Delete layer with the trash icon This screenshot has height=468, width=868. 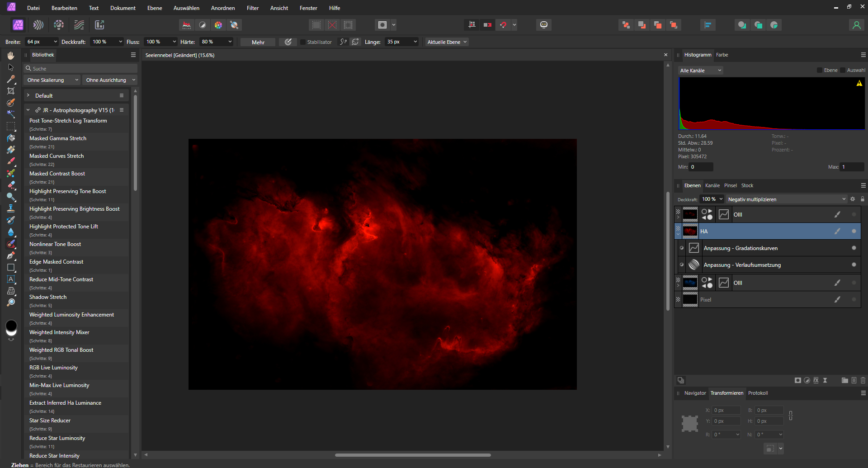[x=863, y=380]
